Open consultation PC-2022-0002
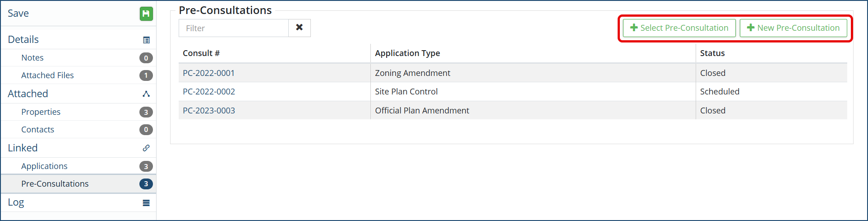This screenshot has width=868, height=221. (209, 92)
